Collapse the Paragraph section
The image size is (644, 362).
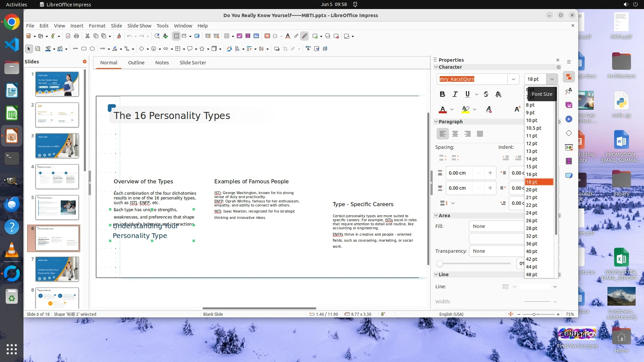coord(436,122)
